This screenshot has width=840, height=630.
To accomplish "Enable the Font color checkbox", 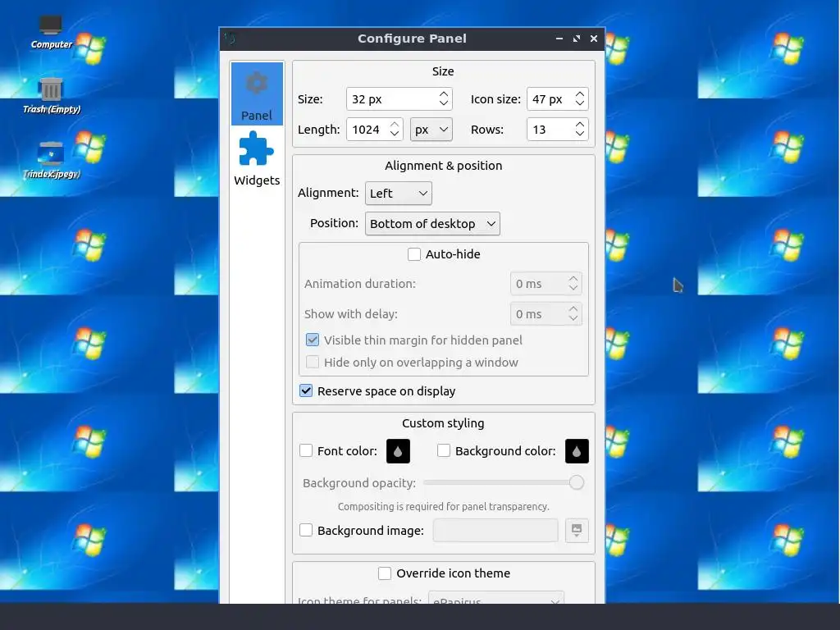I will tap(306, 451).
